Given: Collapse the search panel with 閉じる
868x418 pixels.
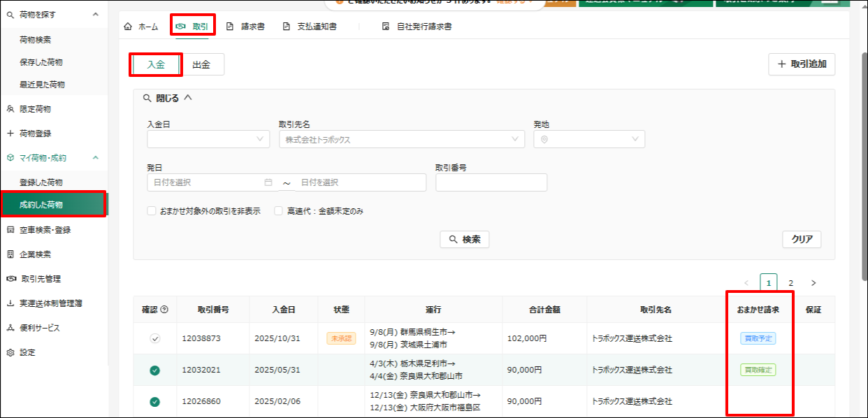Looking at the screenshot, I should click(x=168, y=99).
